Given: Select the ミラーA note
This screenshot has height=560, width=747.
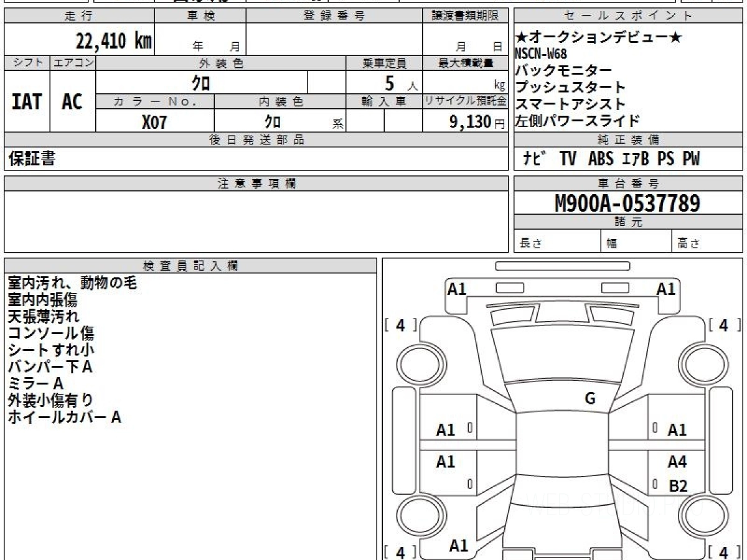Looking at the screenshot, I should point(35,384).
